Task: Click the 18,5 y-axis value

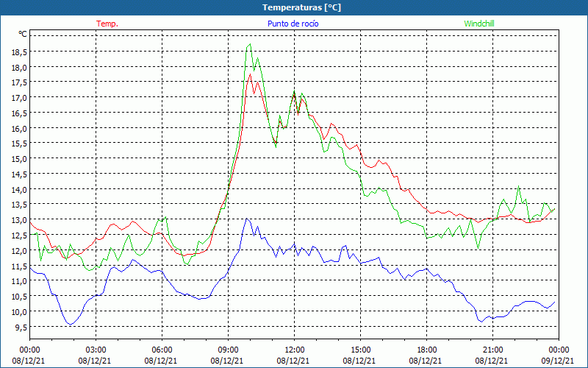Action: 20,52
